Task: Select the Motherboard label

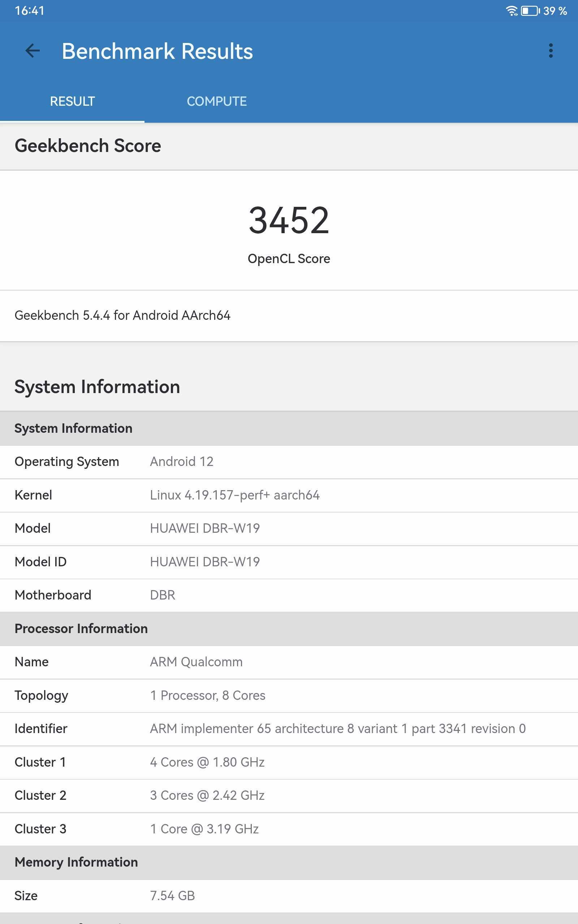Action: coord(53,595)
